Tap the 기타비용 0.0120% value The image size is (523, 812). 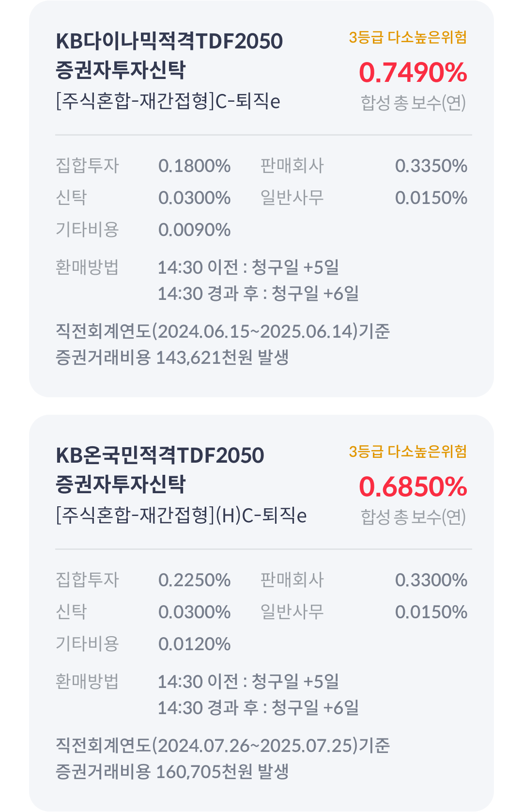click(x=195, y=644)
